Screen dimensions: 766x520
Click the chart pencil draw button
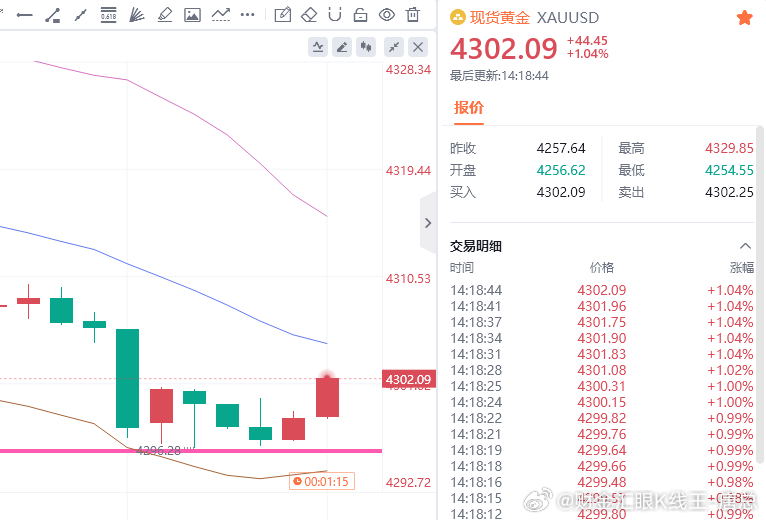coord(342,47)
